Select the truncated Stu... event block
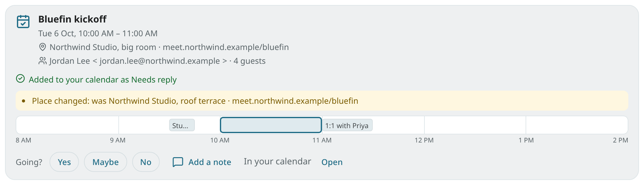 click(x=182, y=125)
